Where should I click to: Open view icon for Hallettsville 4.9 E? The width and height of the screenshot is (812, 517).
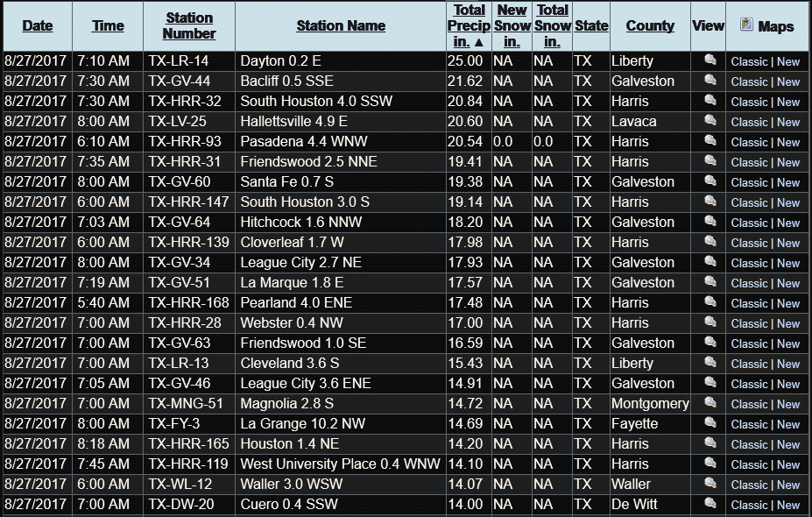[710, 121]
